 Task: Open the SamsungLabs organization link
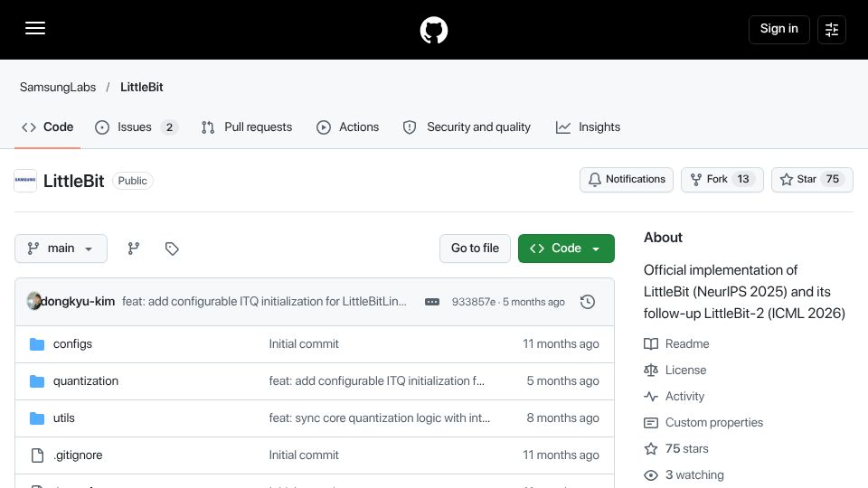pyautogui.click(x=58, y=88)
